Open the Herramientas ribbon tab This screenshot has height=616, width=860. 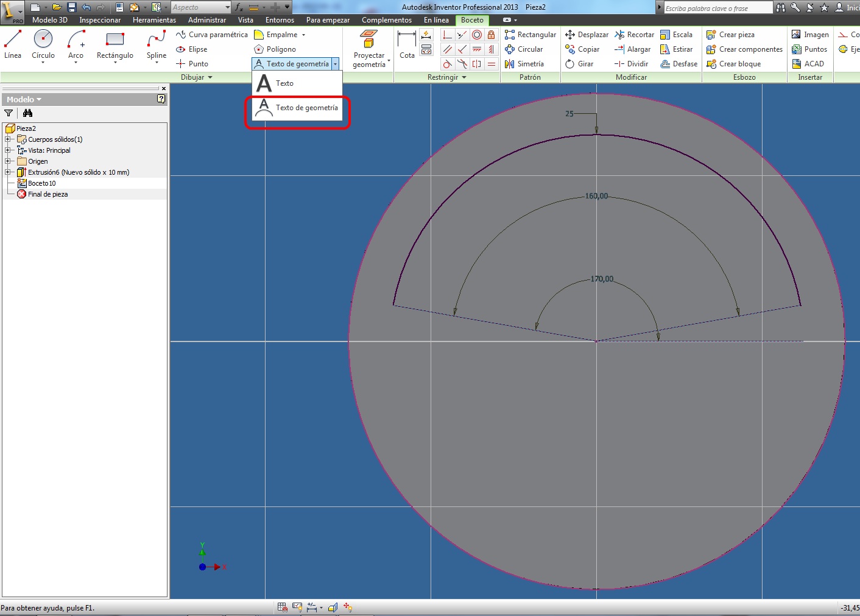(x=155, y=20)
